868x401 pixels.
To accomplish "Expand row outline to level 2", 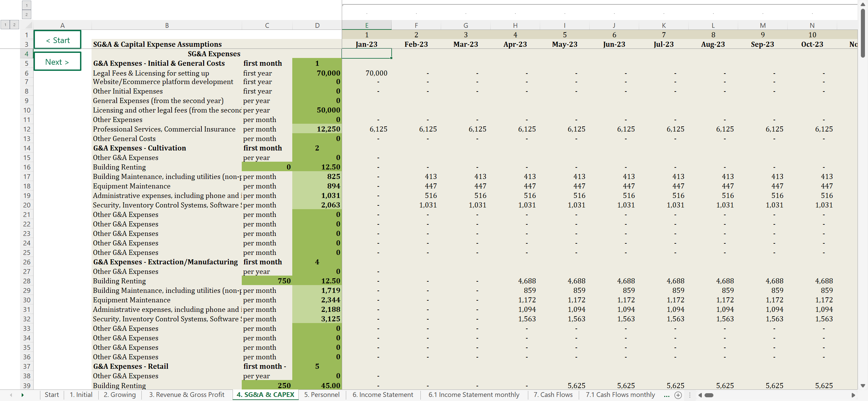I will (x=14, y=25).
